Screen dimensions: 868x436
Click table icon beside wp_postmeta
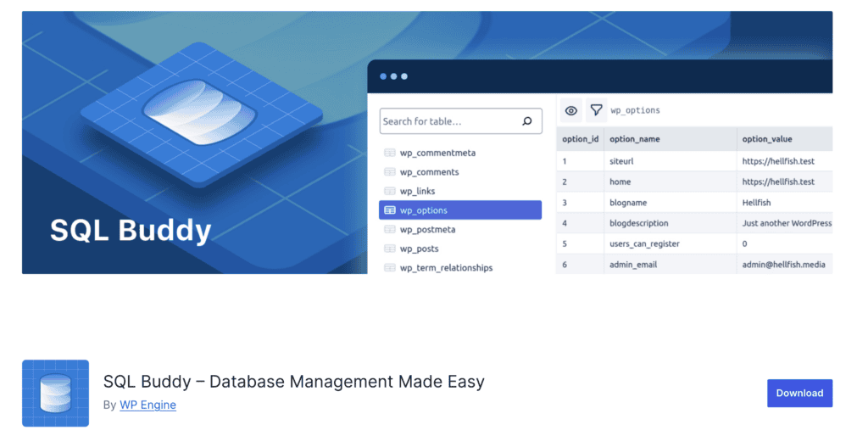click(x=390, y=229)
